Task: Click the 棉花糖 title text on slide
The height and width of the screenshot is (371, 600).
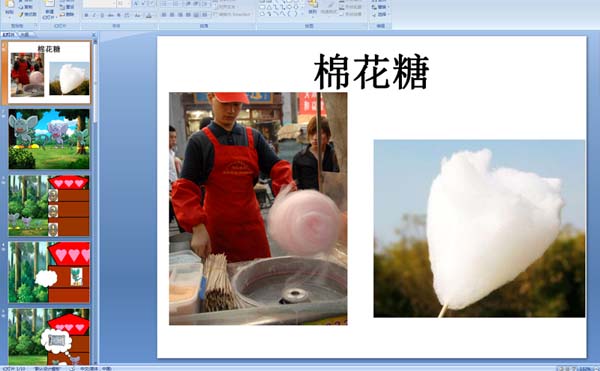Action: (371, 72)
